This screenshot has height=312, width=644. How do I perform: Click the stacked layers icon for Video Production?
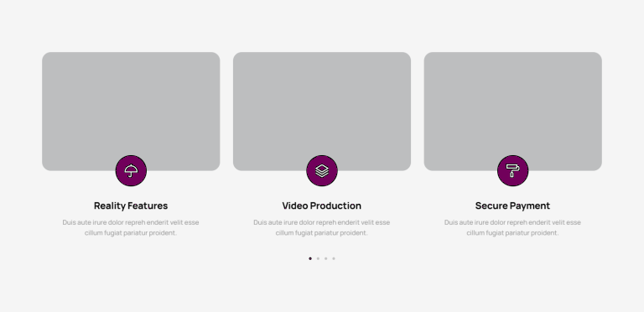pyautogui.click(x=322, y=171)
